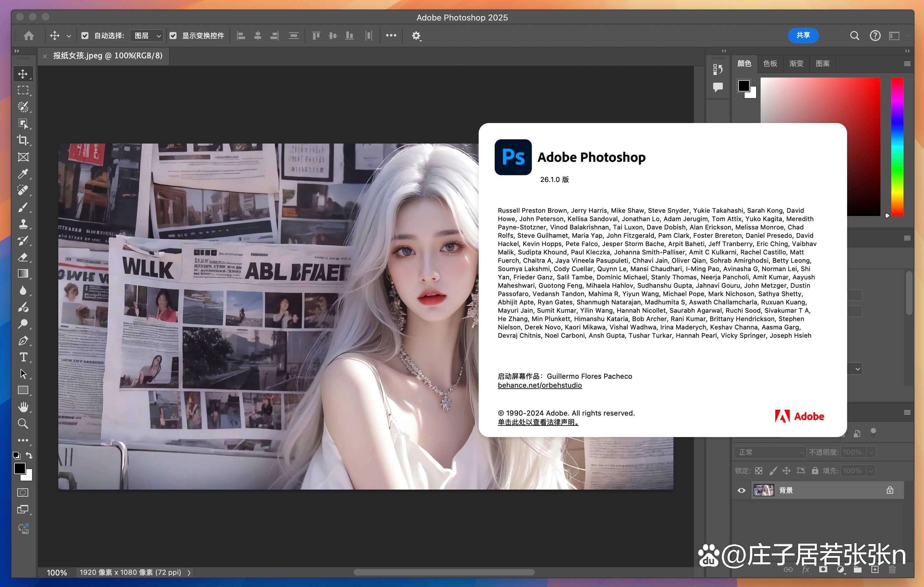Open the Comments panel icon
Screen dimensions: 924x587
click(x=718, y=87)
